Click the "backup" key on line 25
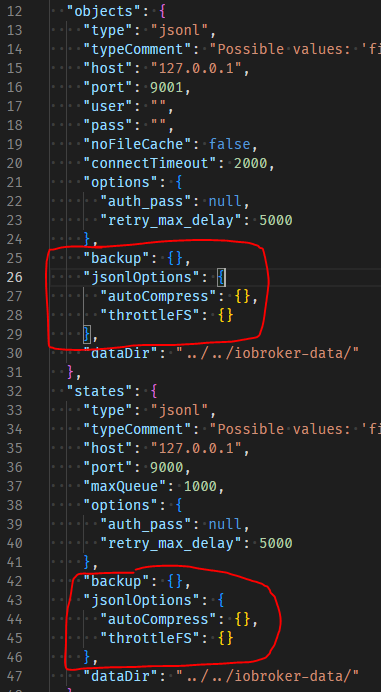The image size is (381, 692). 116,258
